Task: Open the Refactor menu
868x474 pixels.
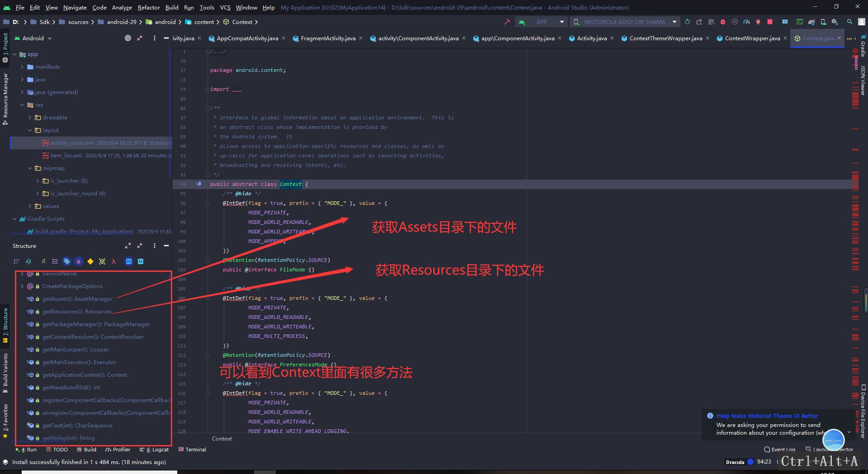Action: [149, 7]
